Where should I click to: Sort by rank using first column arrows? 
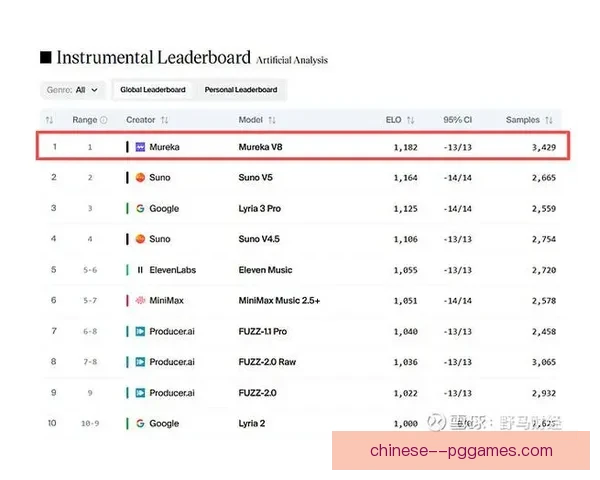pos(49,120)
